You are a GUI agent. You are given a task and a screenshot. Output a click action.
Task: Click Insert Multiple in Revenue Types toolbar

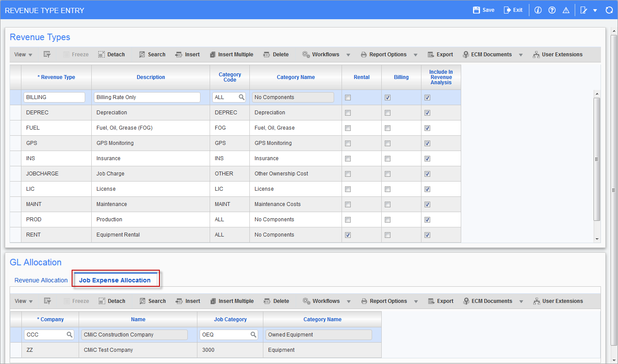pos(231,55)
